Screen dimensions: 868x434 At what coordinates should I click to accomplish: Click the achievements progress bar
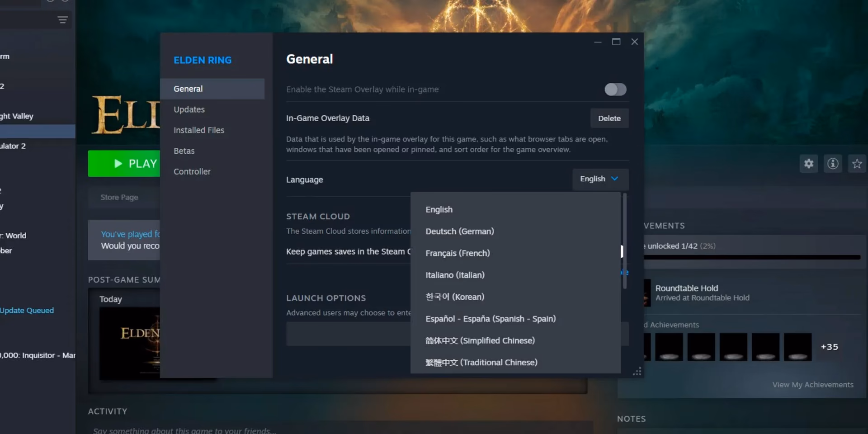(752, 257)
